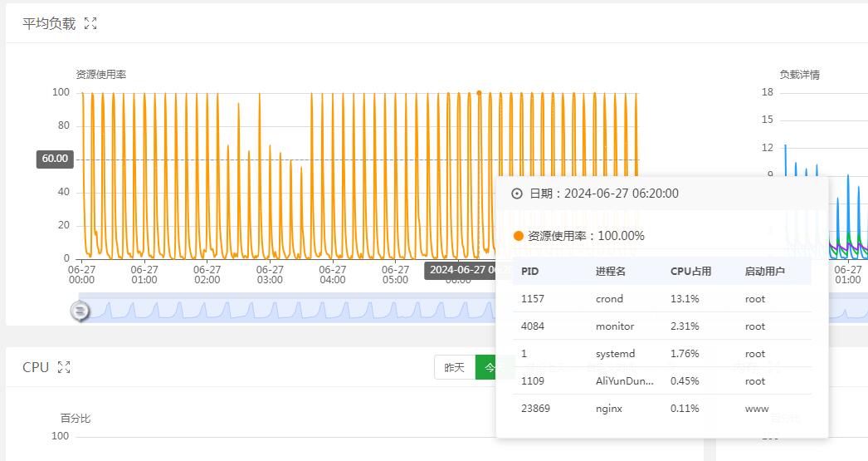Viewport: 868px width, 461px height.
Task: Expand the 平均负载 chart to fullscreen
Action: (90, 23)
